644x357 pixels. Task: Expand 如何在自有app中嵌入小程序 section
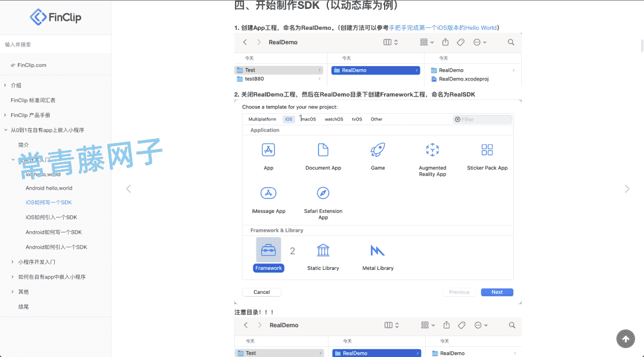(x=13, y=277)
